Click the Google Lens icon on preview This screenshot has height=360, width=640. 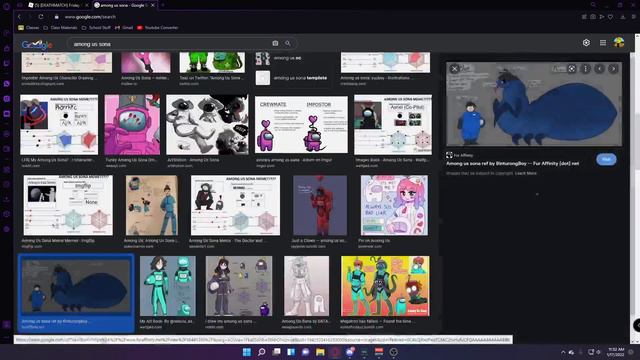pos(572,69)
